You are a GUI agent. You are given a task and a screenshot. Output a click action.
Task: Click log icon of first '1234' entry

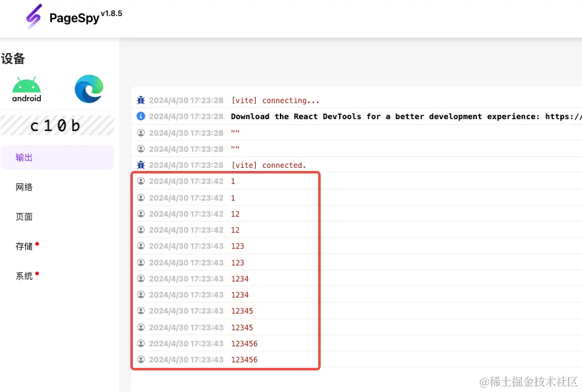tap(141, 278)
